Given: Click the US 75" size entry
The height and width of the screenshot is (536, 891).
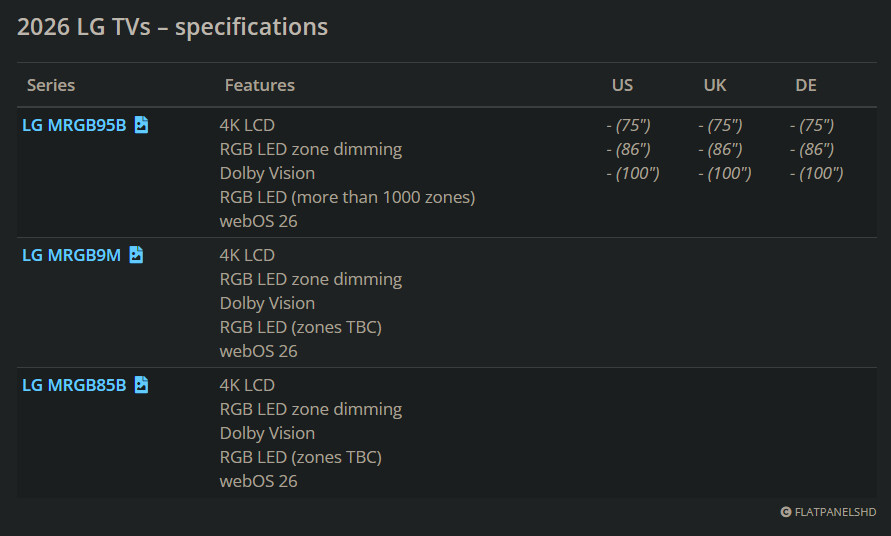Looking at the screenshot, I should point(628,125).
